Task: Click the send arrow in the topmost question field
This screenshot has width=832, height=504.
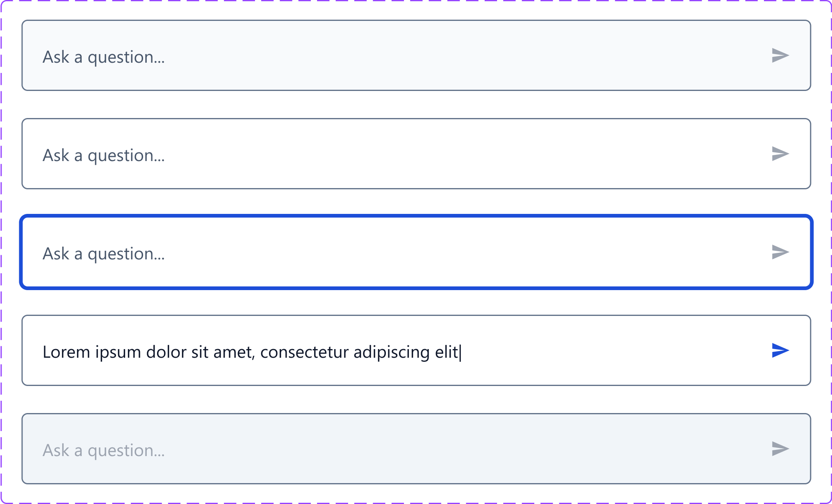Action: pyautogui.click(x=780, y=55)
